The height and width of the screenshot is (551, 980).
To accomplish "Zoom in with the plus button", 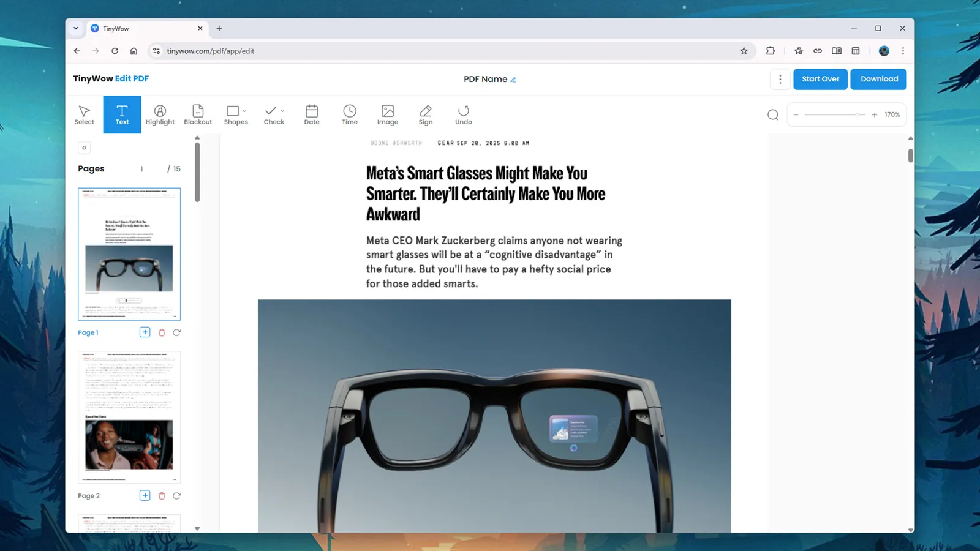I will click(x=874, y=114).
